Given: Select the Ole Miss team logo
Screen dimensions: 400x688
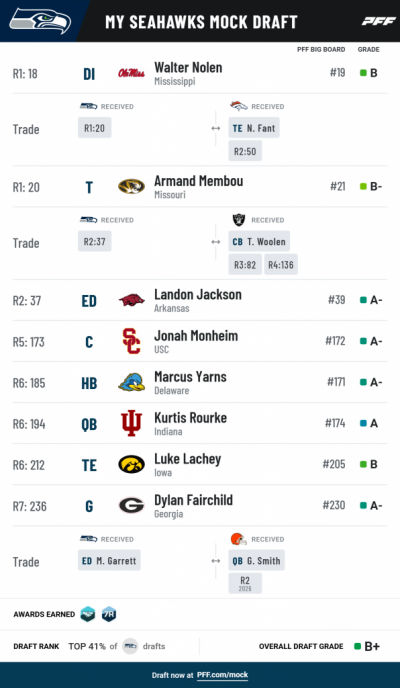Looking at the screenshot, I should click(131, 73).
